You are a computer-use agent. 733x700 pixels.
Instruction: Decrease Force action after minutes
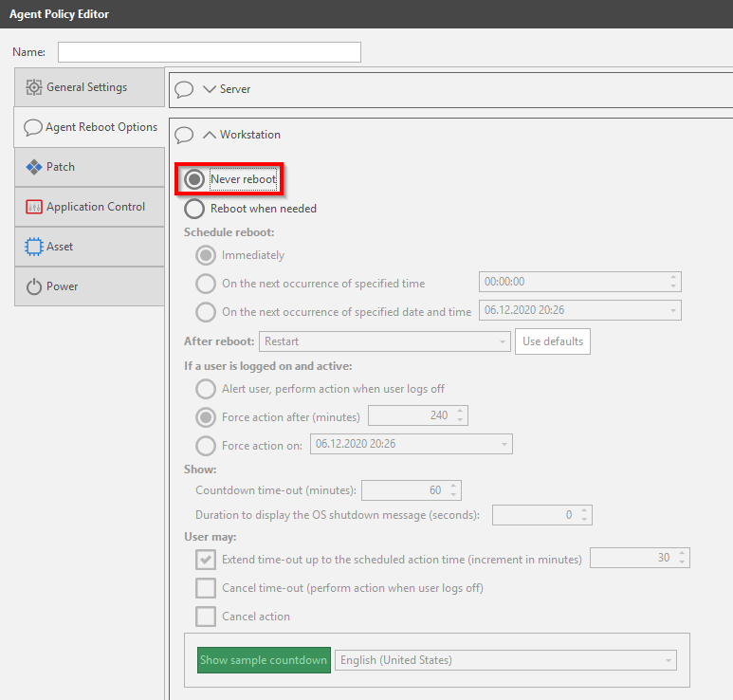coord(460,420)
